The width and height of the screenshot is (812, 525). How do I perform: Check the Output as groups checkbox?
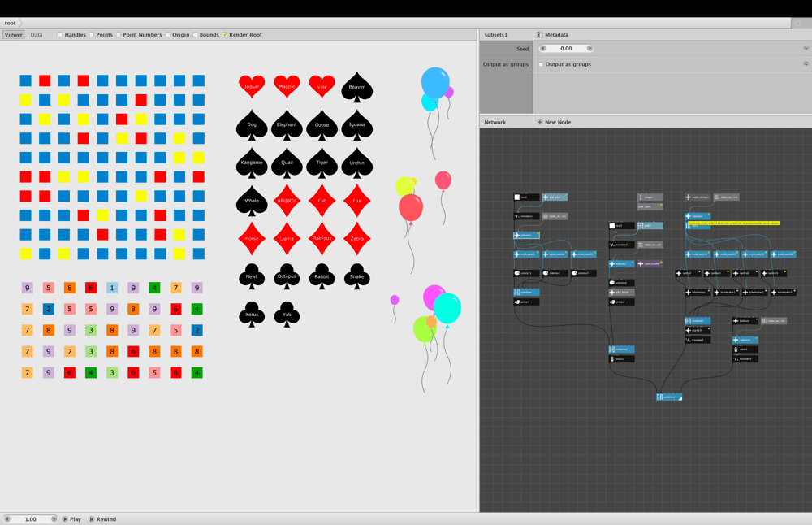click(541, 64)
